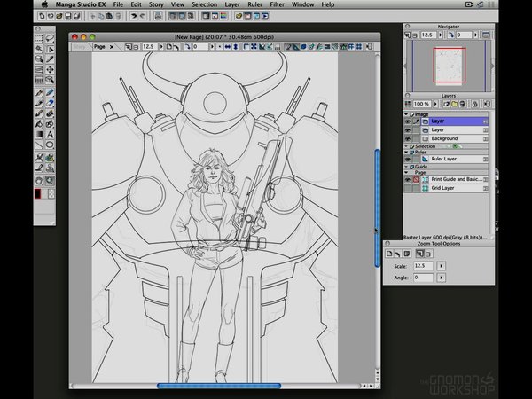Open the Scale arrow in Zoom Tool Options
Image resolution: width=532 pixels, height=399 pixels.
click(441, 266)
